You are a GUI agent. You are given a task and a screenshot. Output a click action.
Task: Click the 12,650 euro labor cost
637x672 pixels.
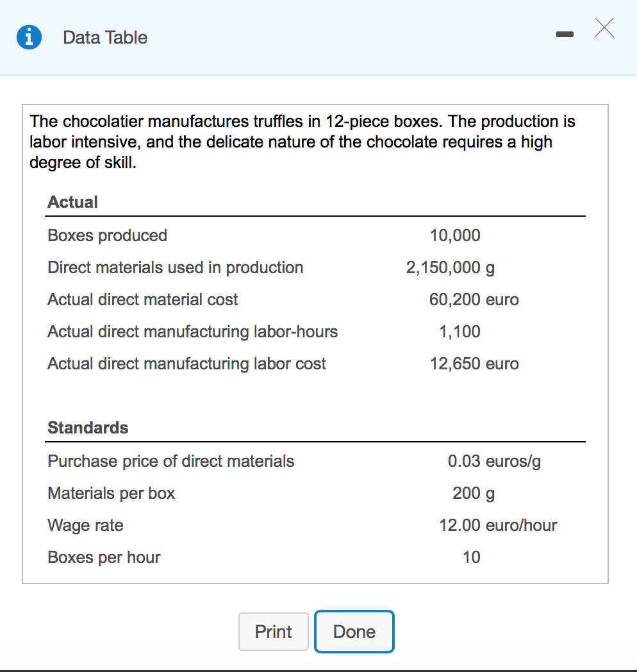click(474, 364)
